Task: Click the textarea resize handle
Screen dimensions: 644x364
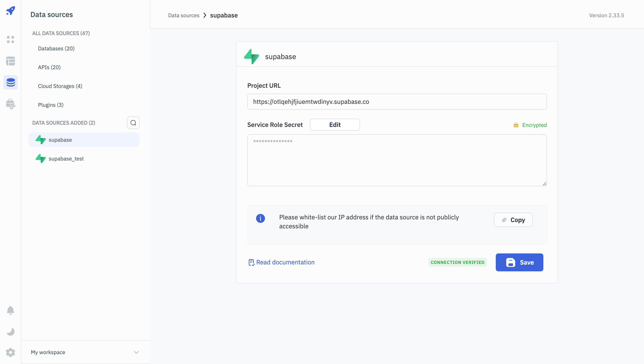Action: point(544,184)
